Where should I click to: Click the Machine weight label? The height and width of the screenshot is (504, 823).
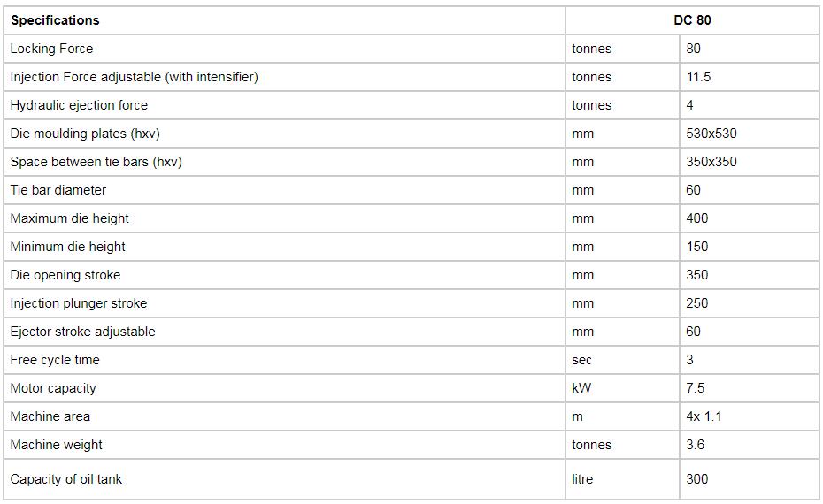click(56, 446)
